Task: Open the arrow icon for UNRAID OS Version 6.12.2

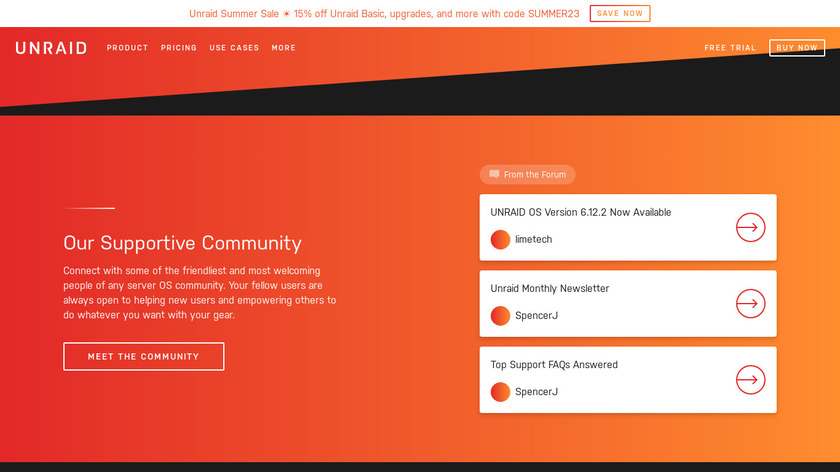Action: pyautogui.click(x=750, y=227)
